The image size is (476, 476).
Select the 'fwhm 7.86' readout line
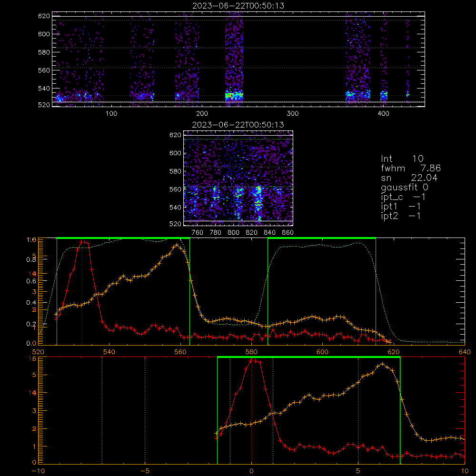411,168
